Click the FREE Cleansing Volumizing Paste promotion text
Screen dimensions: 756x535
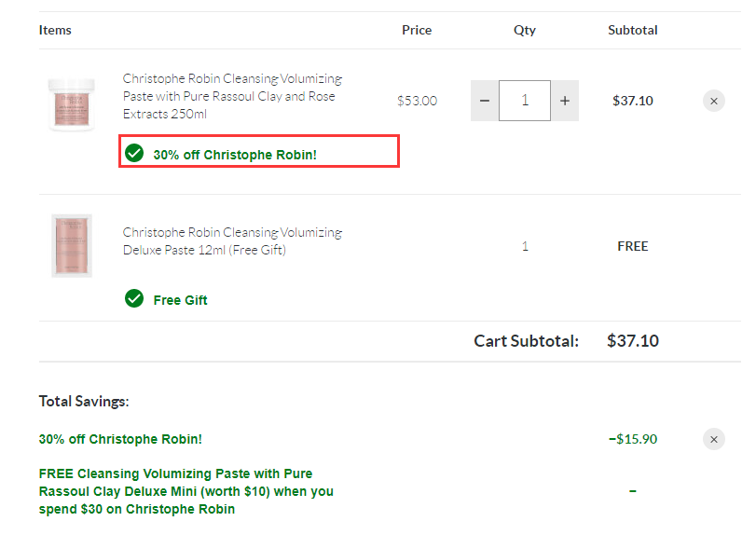(186, 491)
